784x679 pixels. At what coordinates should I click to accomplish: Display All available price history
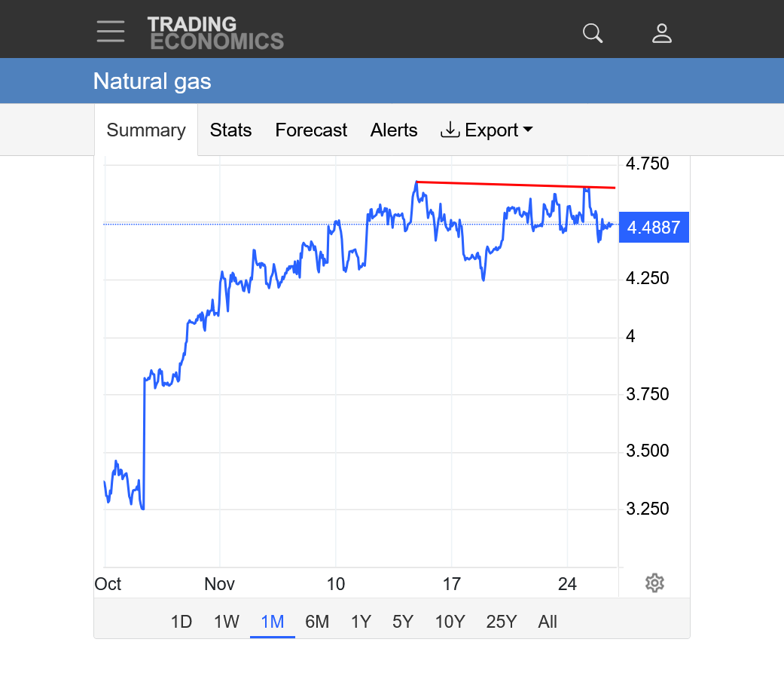click(548, 622)
